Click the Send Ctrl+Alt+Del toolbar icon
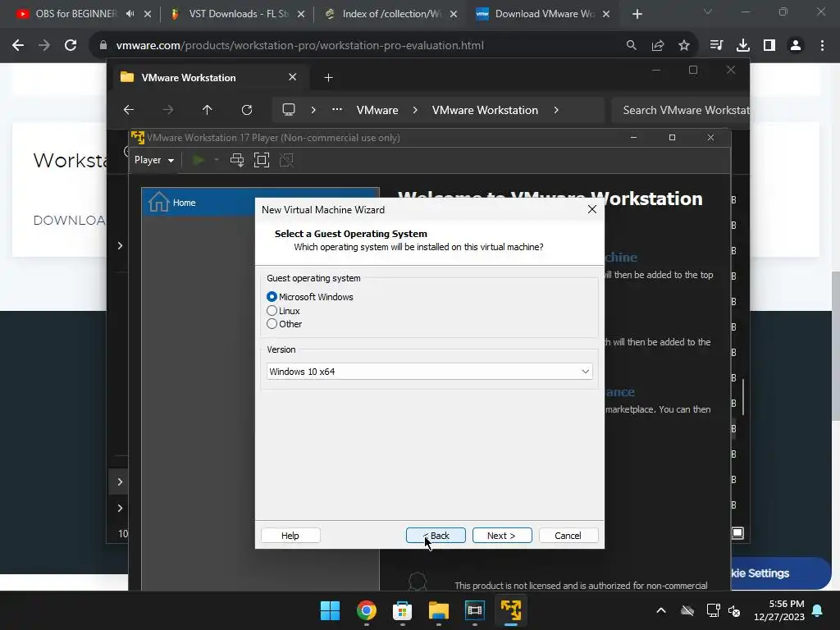 [237, 160]
